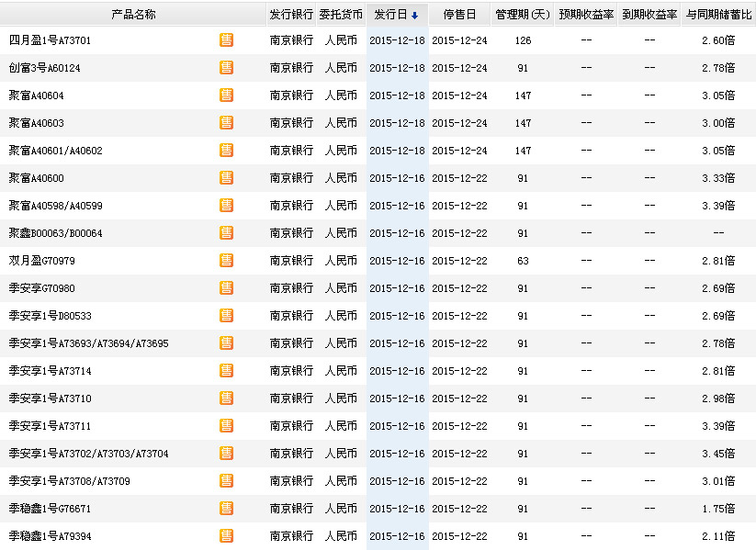Open product 聚富A40603
The width and height of the screenshot is (756, 550).
(x=36, y=123)
